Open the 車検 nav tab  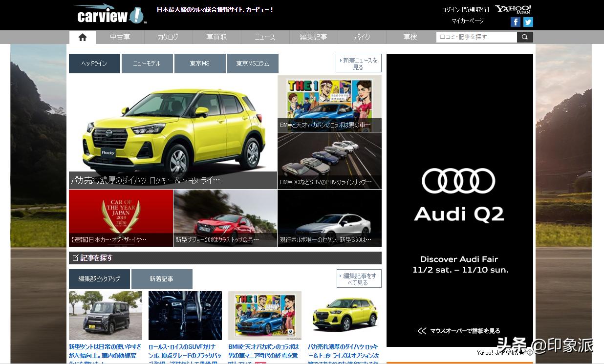tap(410, 37)
